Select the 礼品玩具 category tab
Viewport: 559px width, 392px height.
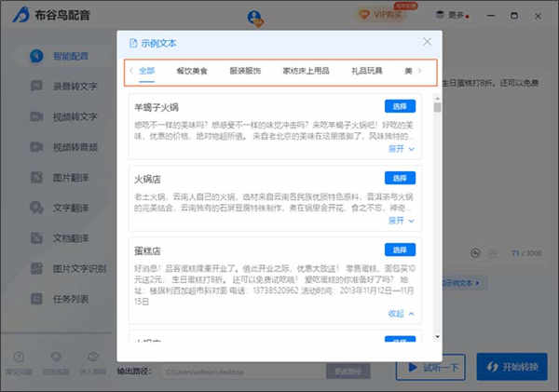[366, 71]
